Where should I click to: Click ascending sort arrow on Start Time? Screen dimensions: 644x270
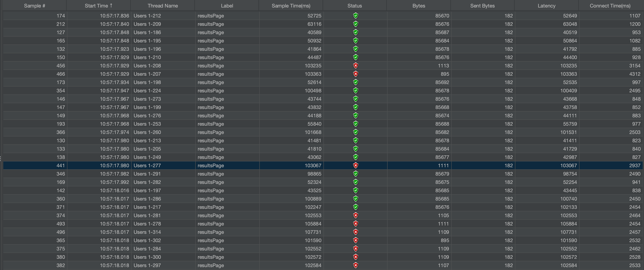(111, 5)
